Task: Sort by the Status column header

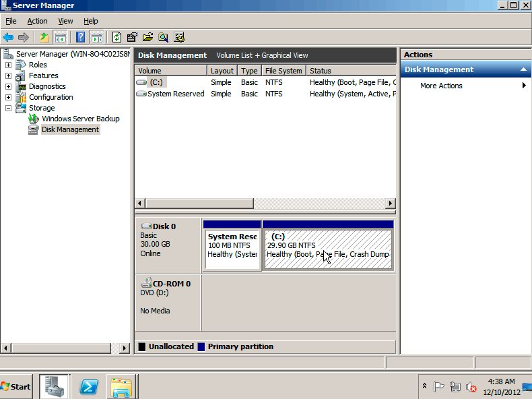Action: click(351, 71)
